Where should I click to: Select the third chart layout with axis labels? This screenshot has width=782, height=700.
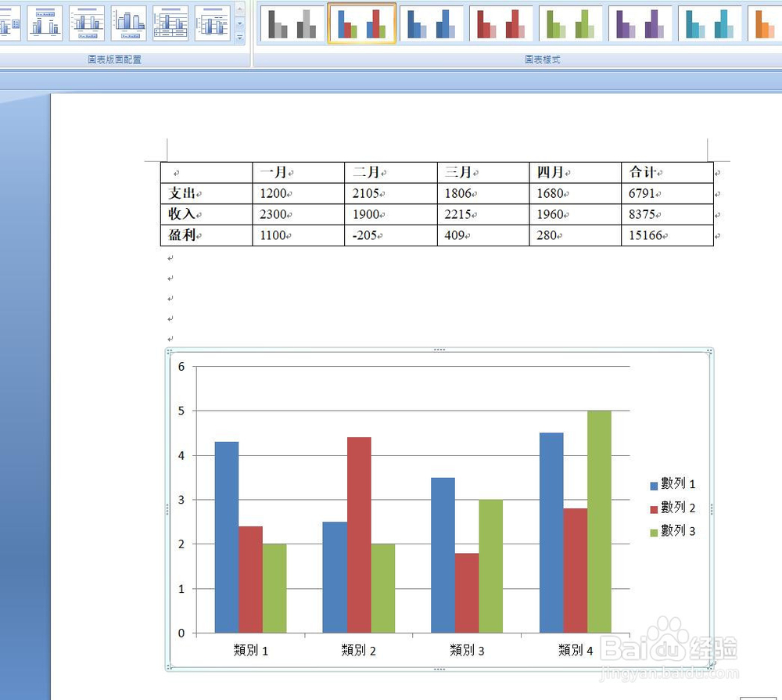click(85, 23)
